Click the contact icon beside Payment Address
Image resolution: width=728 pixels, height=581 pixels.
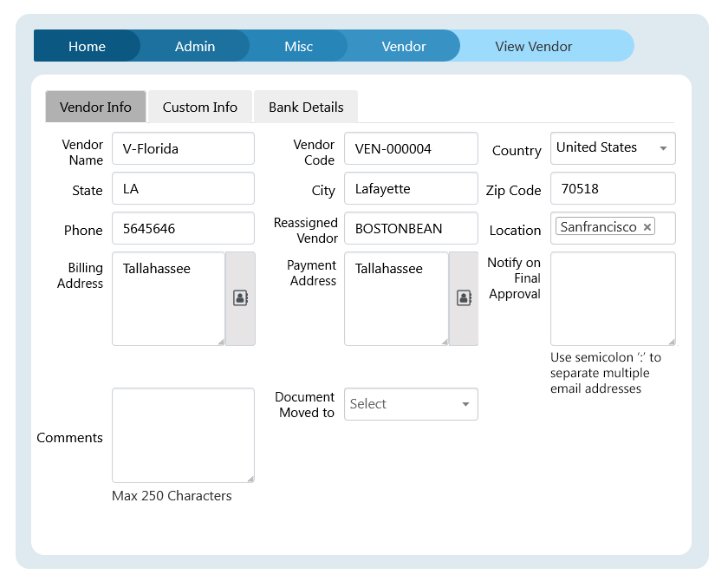[x=464, y=297]
